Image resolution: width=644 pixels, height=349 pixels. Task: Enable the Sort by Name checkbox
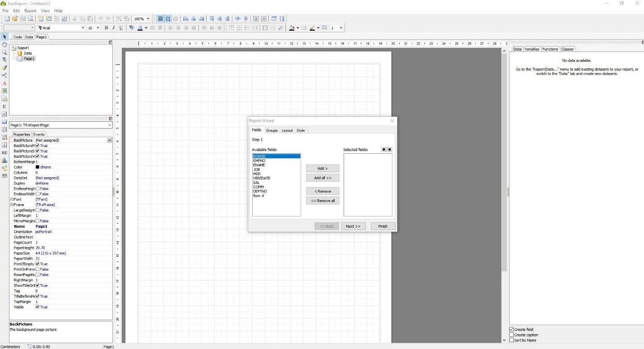click(x=511, y=340)
